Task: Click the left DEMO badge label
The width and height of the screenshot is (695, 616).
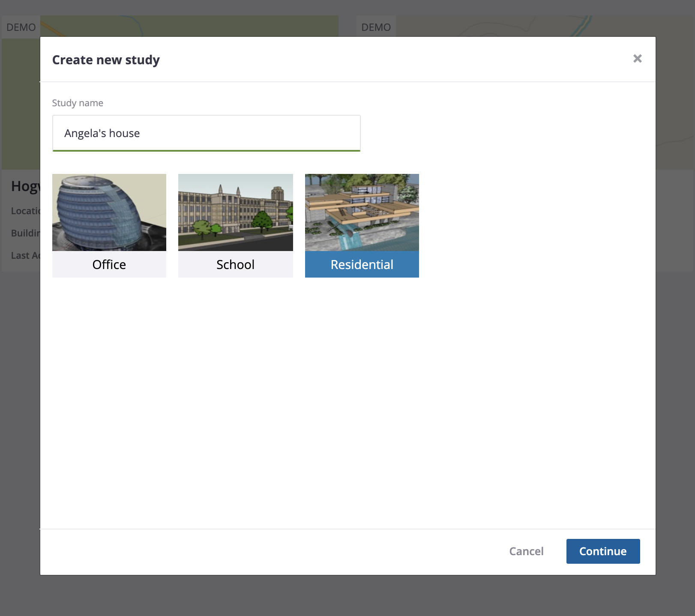Action: [20, 27]
